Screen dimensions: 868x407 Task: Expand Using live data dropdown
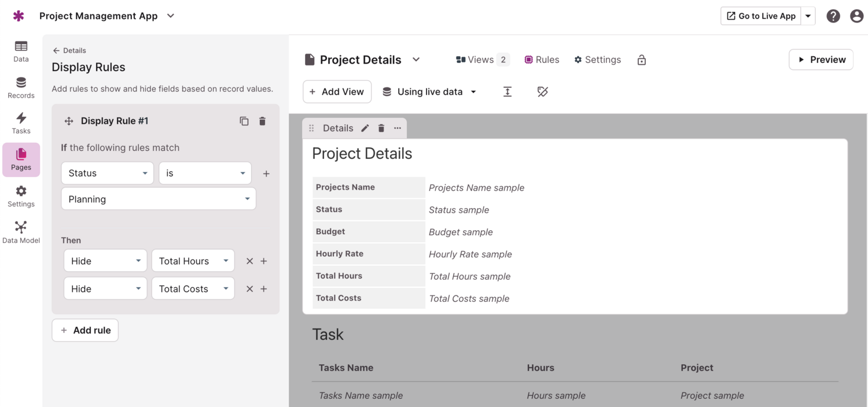(430, 92)
